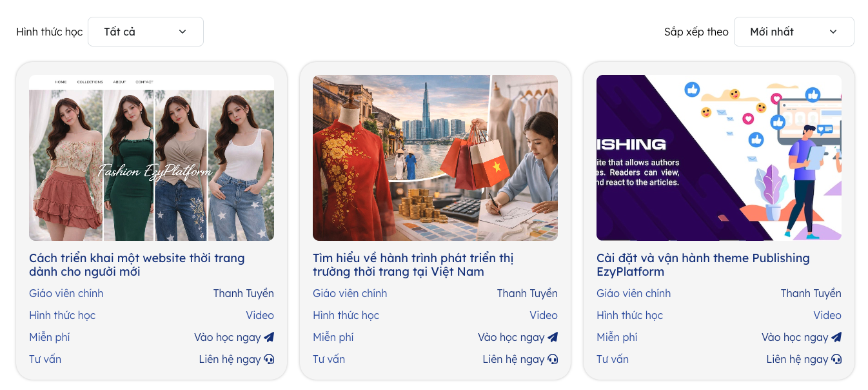Click "Vào học ngay" on fashion website course
Screen dimensions: 868x390
point(228,337)
